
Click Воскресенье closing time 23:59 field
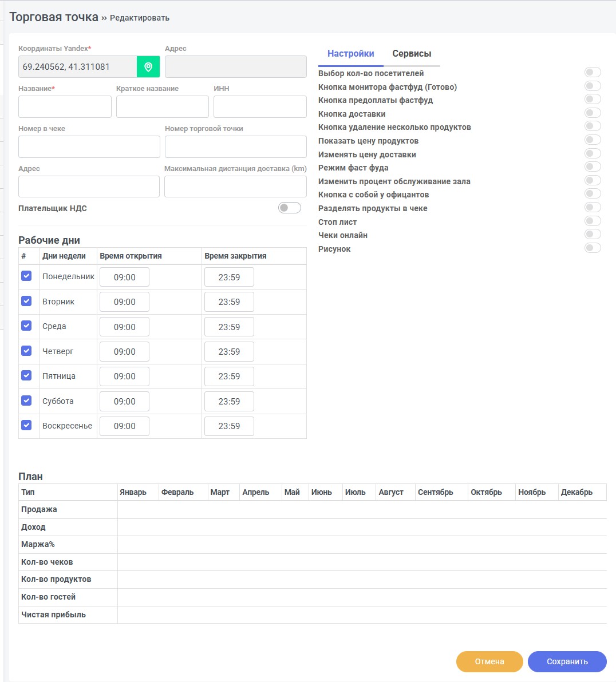229,426
